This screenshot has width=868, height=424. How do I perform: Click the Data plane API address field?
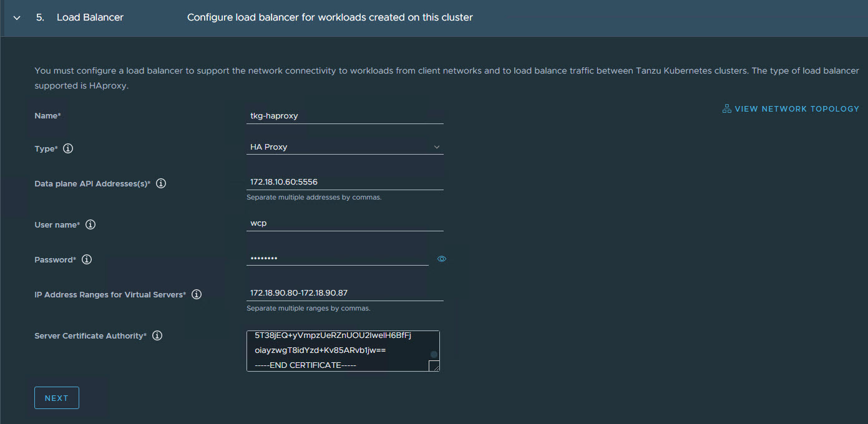tap(344, 182)
